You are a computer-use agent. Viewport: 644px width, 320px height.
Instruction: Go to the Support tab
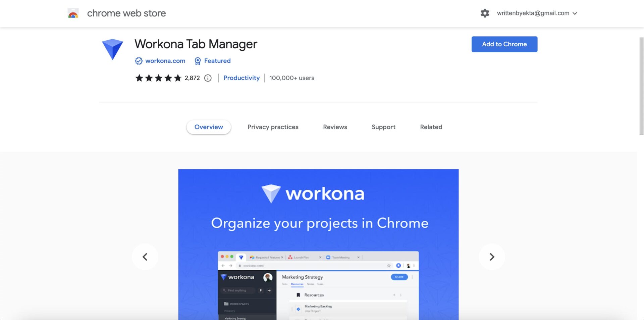pyautogui.click(x=383, y=127)
